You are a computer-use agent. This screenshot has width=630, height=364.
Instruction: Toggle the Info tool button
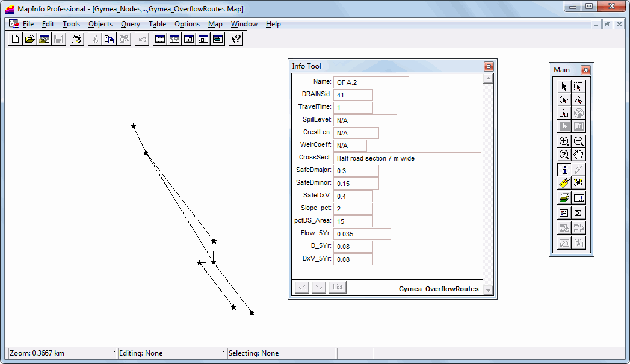pos(564,170)
